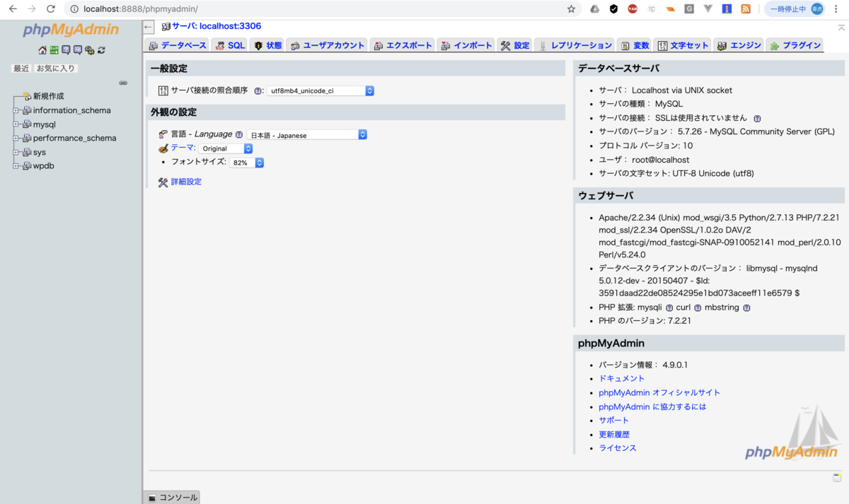
Task: Click the ライセンス link
Action: (617, 447)
